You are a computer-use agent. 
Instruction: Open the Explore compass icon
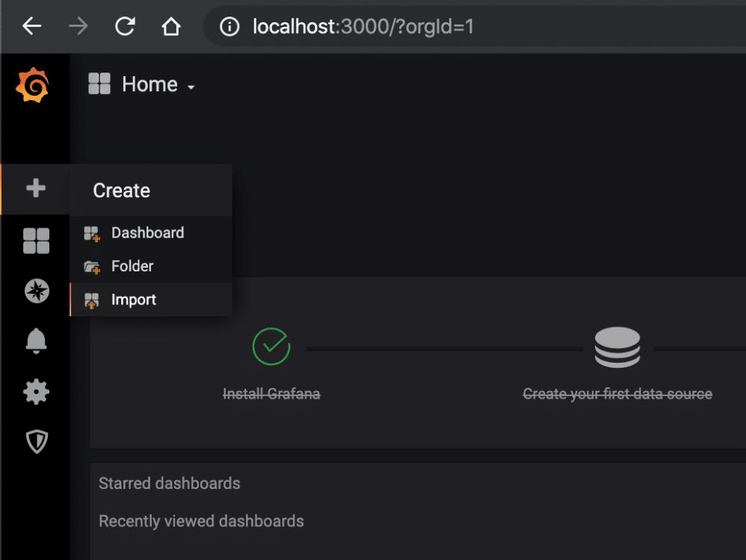(35, 291)
